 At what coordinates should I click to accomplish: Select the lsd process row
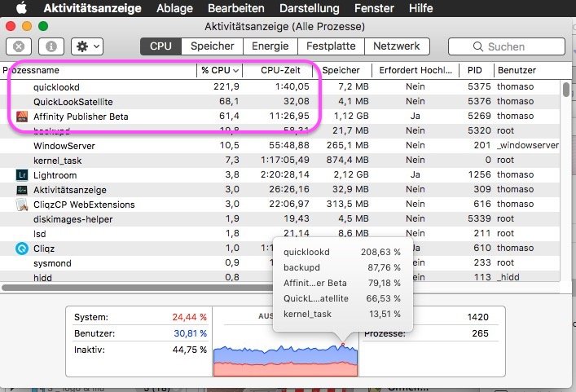(x=280, y=234)
